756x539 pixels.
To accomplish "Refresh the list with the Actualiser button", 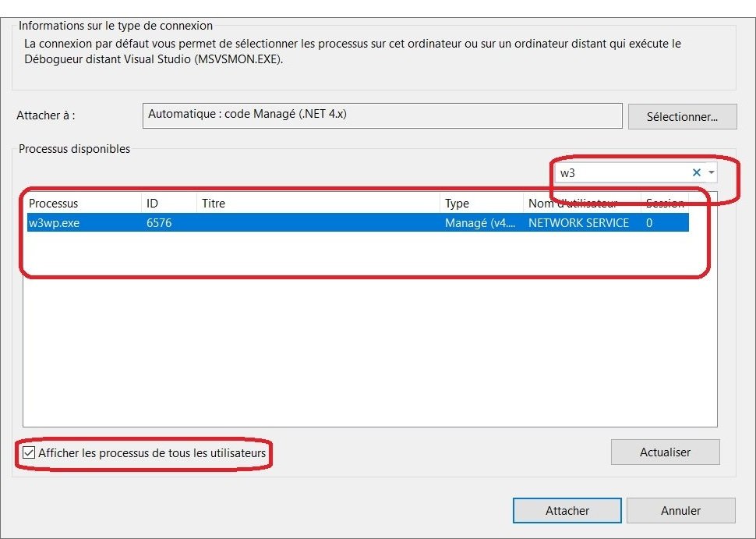I will tap(665, 452).
